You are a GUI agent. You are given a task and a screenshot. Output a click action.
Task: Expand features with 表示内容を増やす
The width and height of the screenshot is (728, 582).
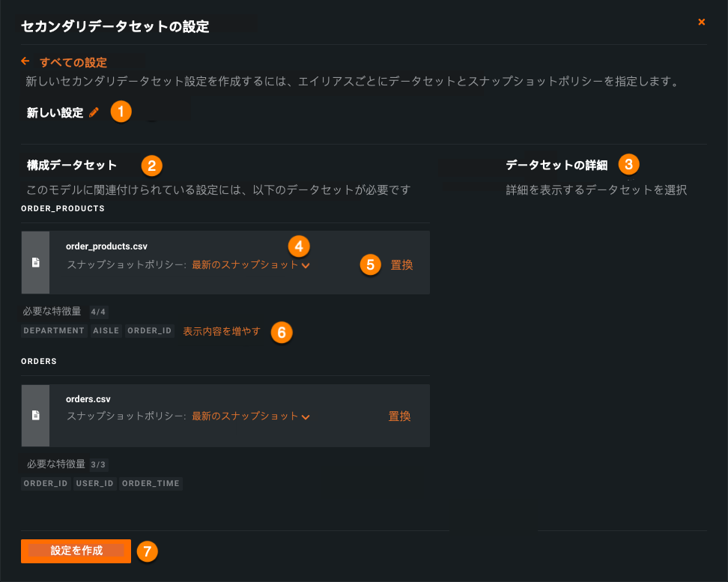[x=222, y=331]
